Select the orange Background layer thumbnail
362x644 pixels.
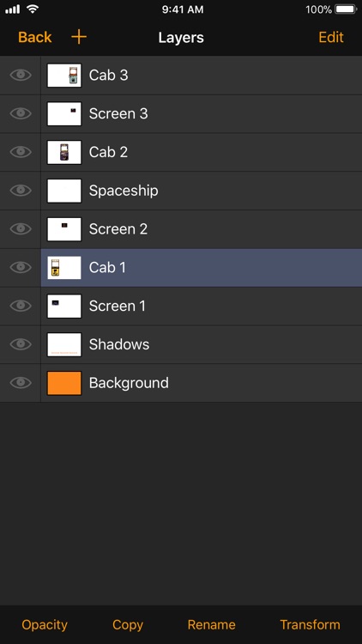point(64,383)
